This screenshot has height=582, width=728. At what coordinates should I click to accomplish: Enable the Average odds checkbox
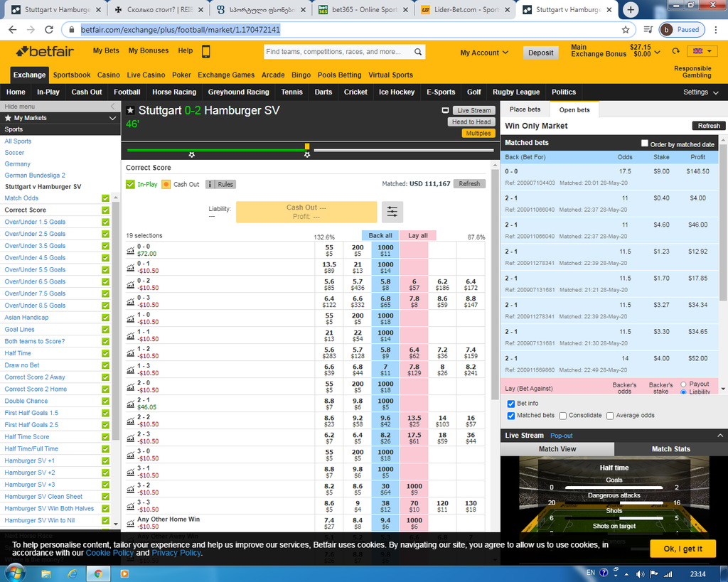[x=610, y=416]
